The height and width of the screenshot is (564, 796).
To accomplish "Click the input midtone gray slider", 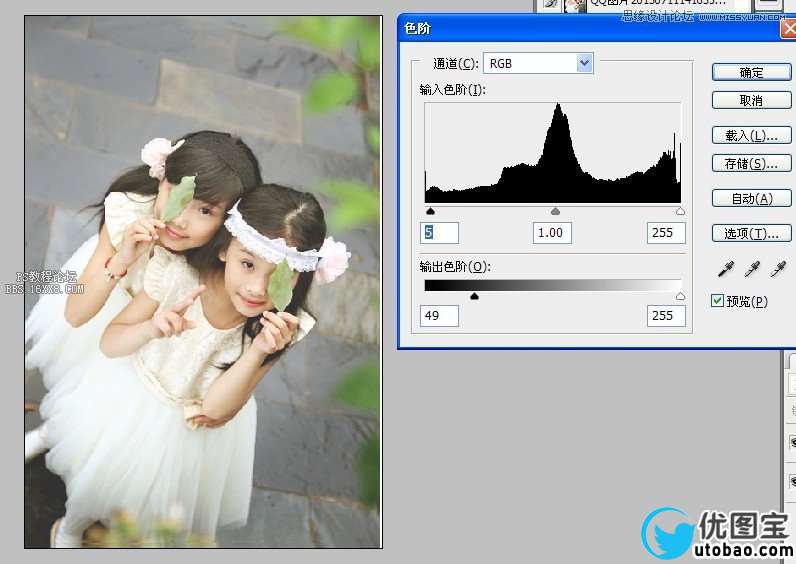I will click(x=555, y=211).
